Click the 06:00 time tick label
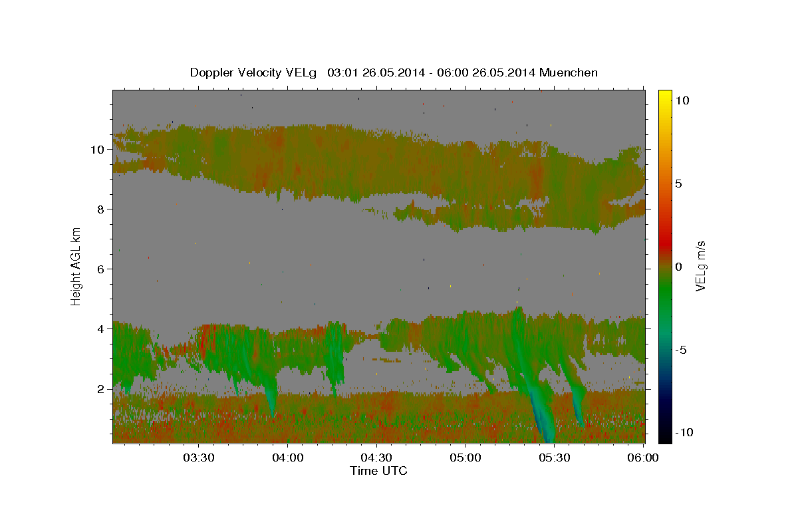Image resolution: width=798 pixels, height=532 pixels. pos(643,458)
